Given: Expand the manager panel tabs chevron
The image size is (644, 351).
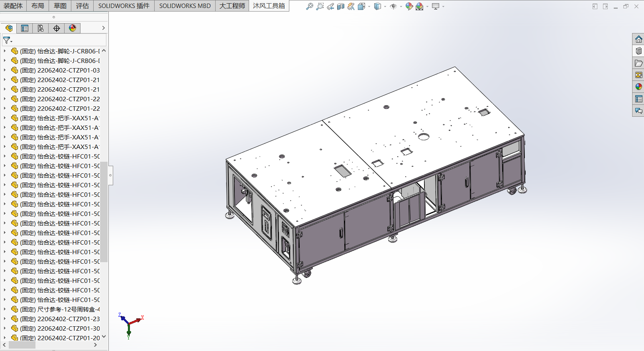Looking at the screenshot, I should coord(104,28).
